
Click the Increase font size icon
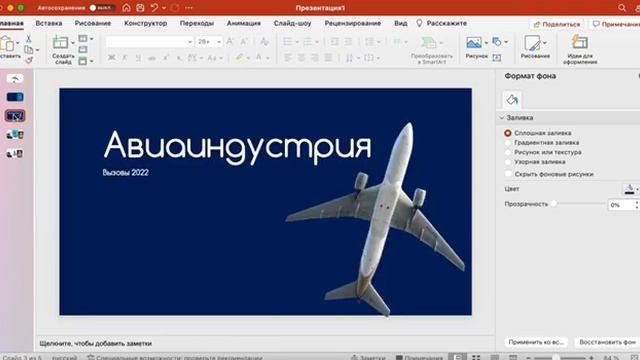coord(230,41)
